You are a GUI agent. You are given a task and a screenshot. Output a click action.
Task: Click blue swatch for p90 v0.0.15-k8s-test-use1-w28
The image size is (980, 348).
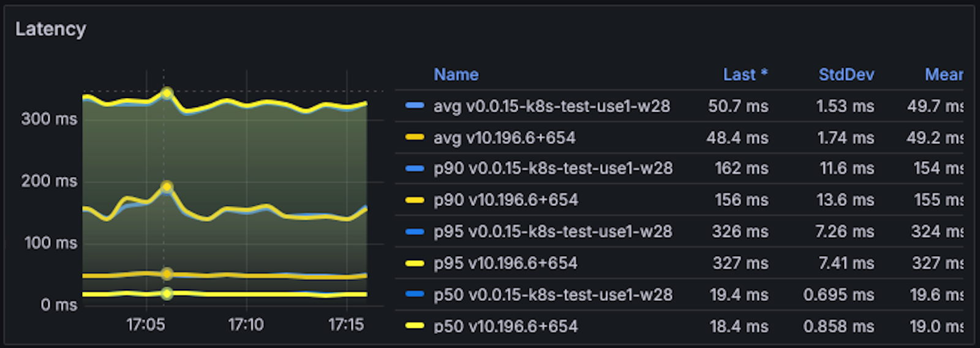[x=415, y=168]
